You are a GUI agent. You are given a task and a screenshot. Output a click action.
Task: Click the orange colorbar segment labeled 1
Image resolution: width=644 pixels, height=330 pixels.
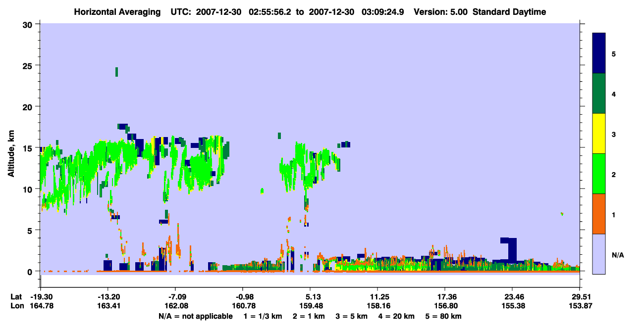[599, 214]
